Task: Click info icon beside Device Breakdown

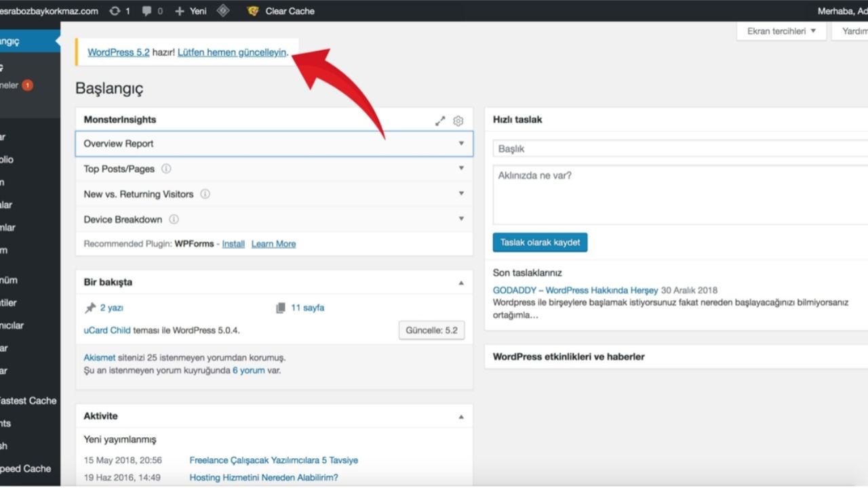Action: coord(174,220)
